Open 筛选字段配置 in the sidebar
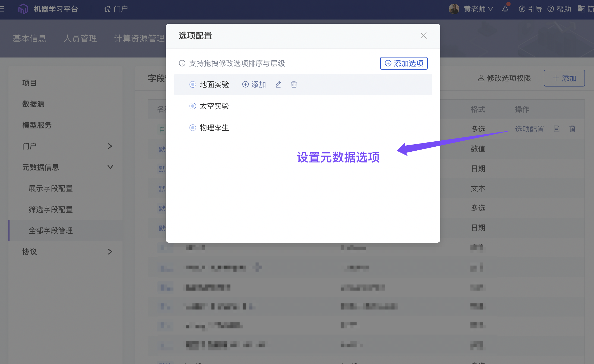 coord(51,209)
